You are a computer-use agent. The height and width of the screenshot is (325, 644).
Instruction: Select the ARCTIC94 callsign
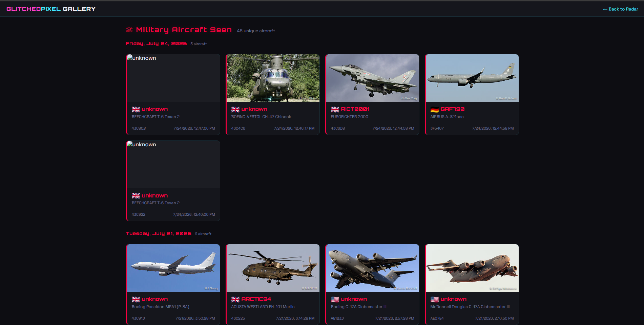[x=256, y=299]
